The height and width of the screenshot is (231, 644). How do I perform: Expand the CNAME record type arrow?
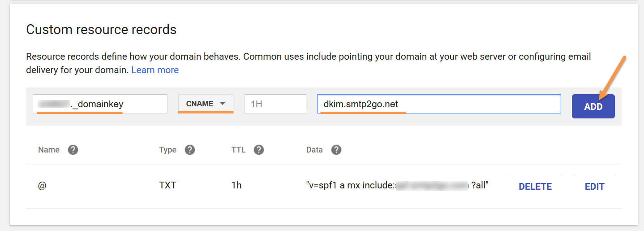click(x=223, y=104)
